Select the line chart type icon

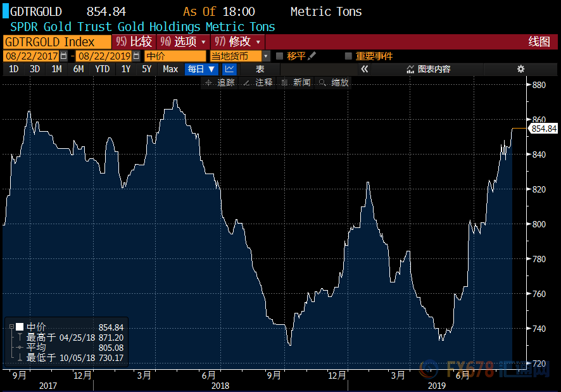coord(229,69)
